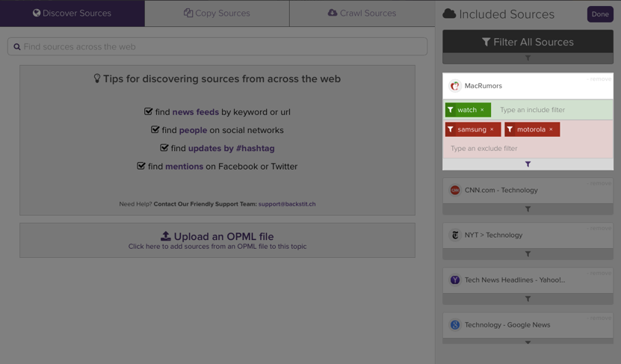
Task: Click the Google News source icon
Action: tap(455, 325)
